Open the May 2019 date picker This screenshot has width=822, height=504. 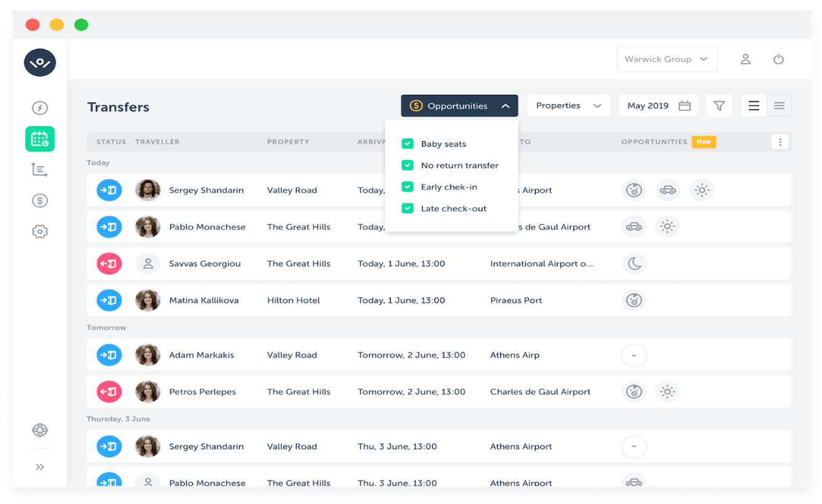point(658,106)
